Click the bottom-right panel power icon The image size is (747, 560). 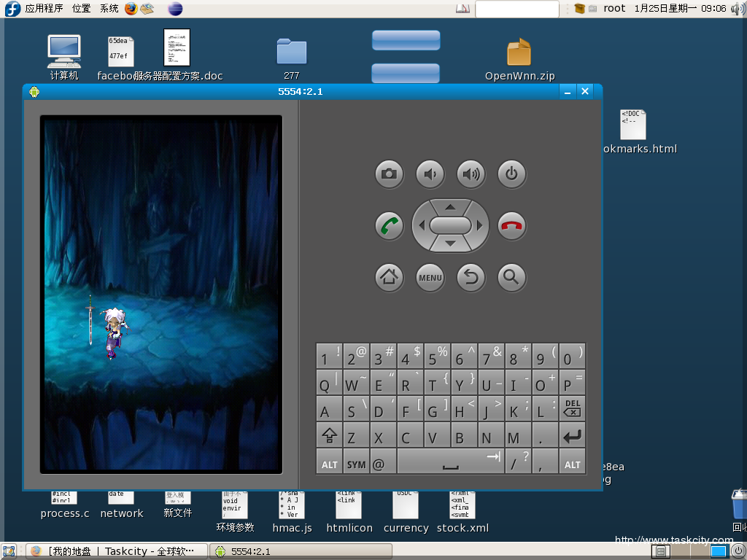tap(738, 551)
